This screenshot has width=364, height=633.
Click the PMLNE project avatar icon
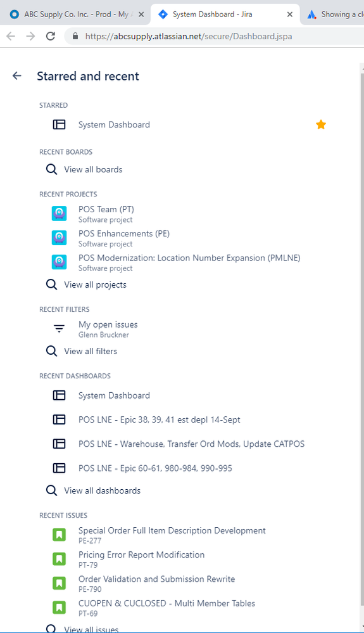point(60,262)
